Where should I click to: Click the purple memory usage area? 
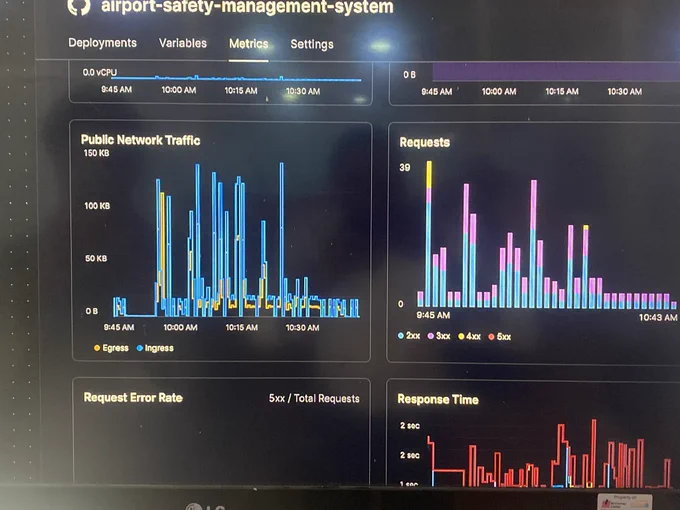[x=556, y=72]
